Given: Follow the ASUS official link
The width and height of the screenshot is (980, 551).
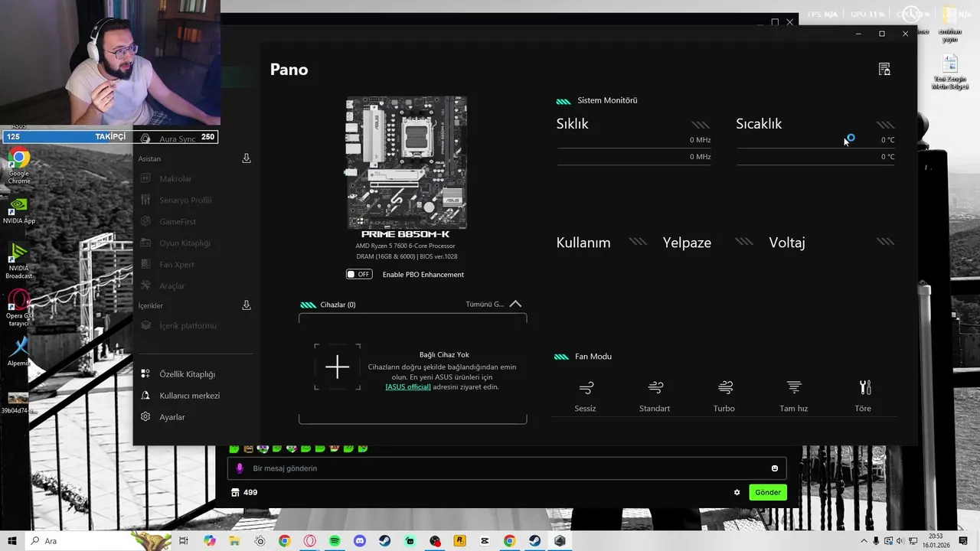Looking at the screenshot, I should [x=408, y=387].
